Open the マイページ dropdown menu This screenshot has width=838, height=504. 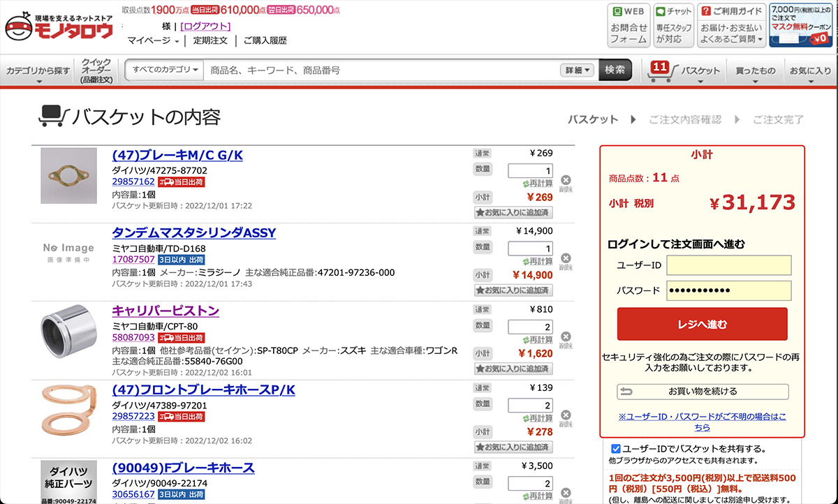pos(154,40)
